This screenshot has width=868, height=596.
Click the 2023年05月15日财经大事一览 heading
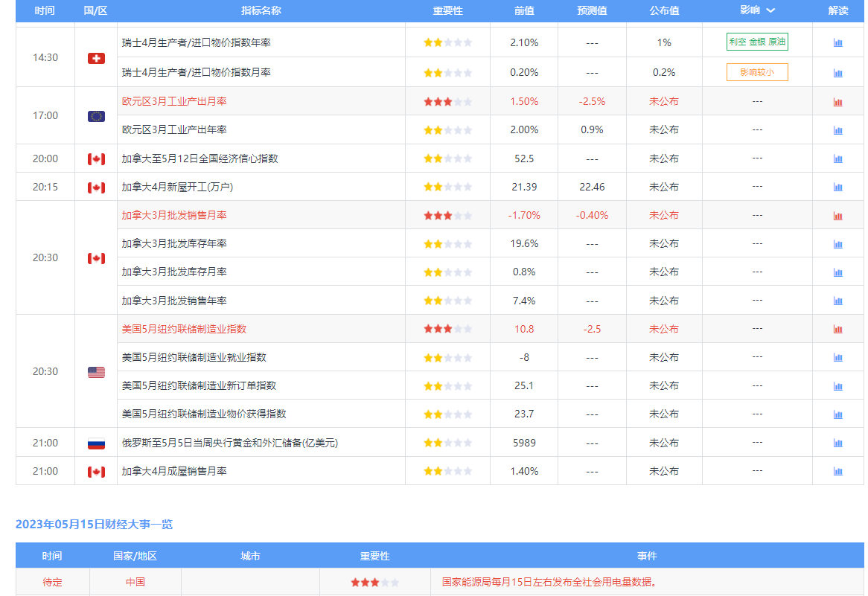(x=94, y=524)
